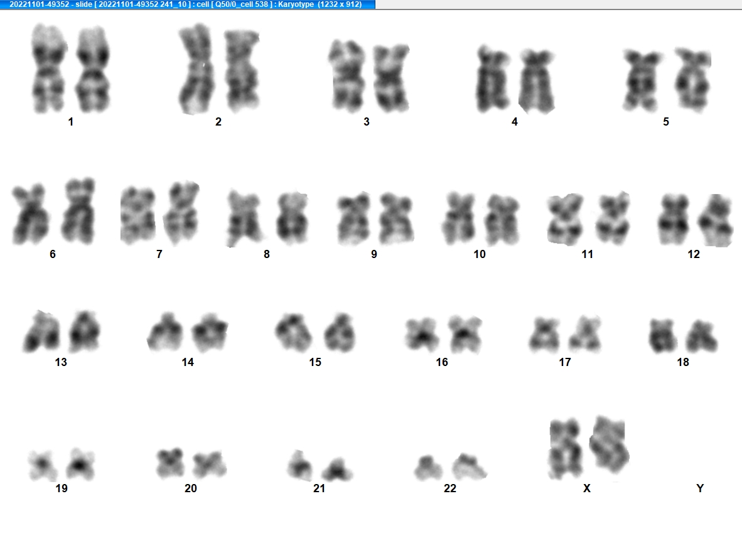Select right chromosome 20 homolog
This screenshot has width=742, height=560.
(x=210, y=465)
